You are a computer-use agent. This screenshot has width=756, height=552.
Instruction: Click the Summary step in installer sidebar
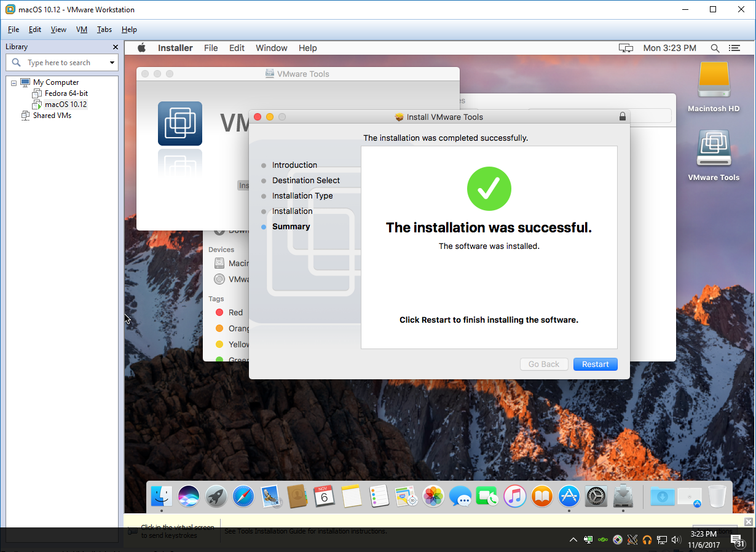pyautogui.click(x=291, y=226)
